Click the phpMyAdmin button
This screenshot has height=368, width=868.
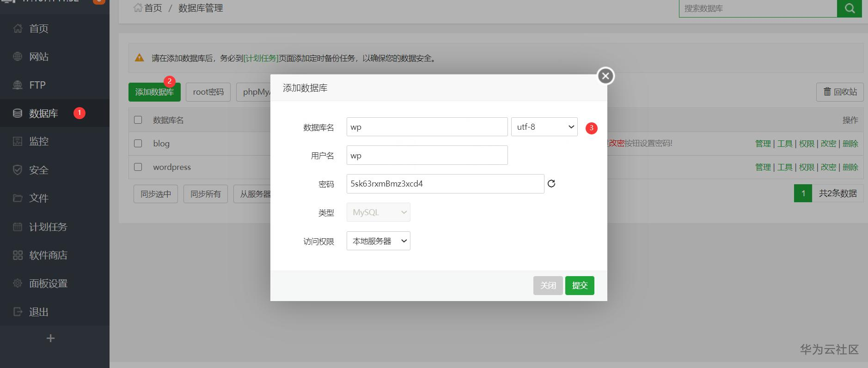(254, 92)
